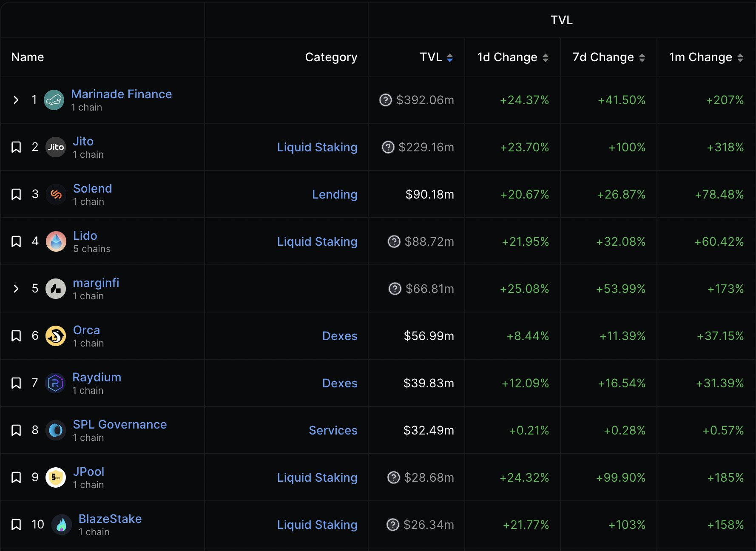Click the BlazeStake flame logo
Screen dimensions: 756x551
pos(61,525)
